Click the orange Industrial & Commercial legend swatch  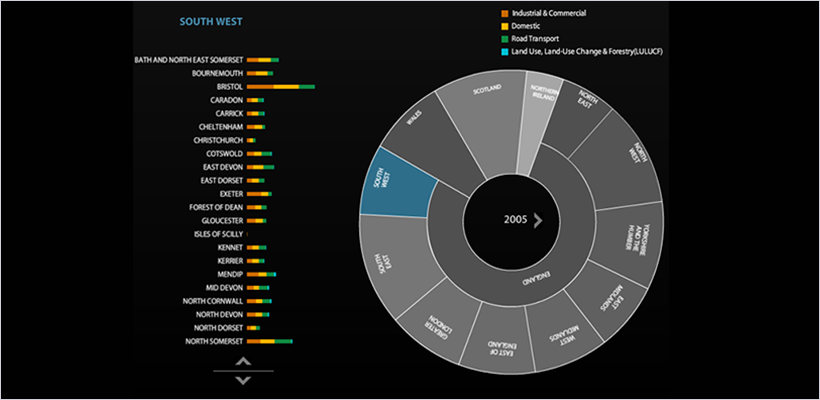point(503,13)
